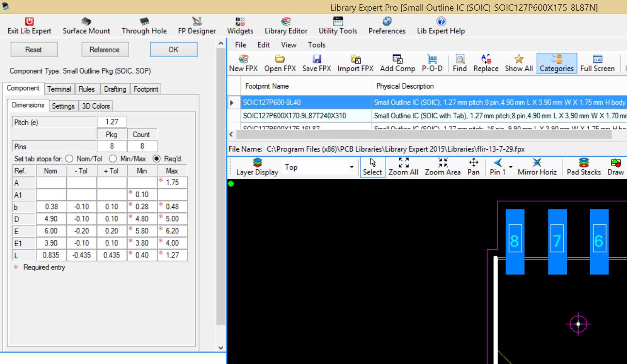Open the Pad Stacks tool

tap(584, 163)
